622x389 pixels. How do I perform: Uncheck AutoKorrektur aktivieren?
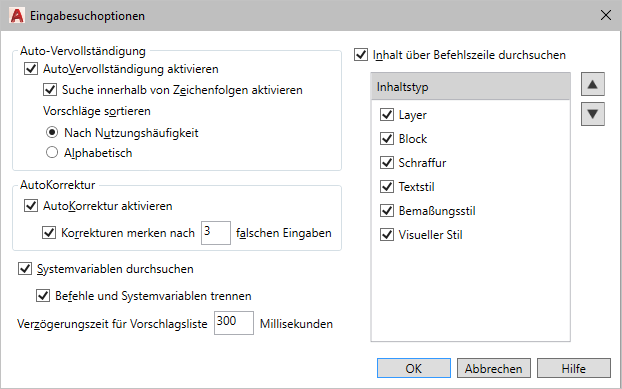point(31,205)
